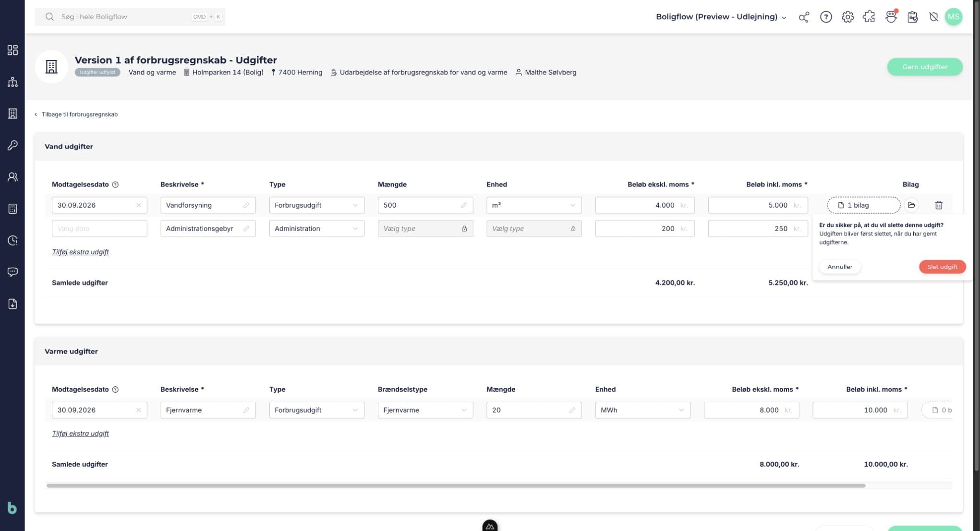
Task: Click Beløb inkl. moms field showing 10.000
Action: pyautogui.click(x=859, y=410)
